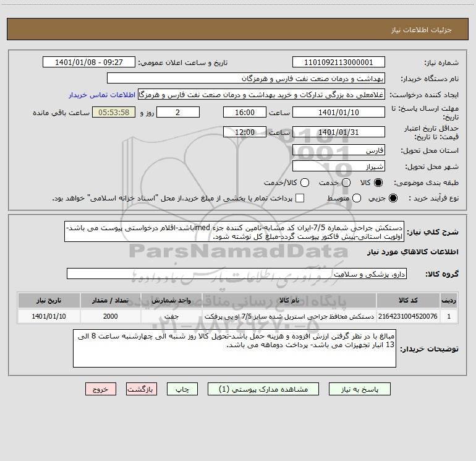476x461 pixels.
Task: Open the اطلاعات تماس خریدار link
Action: click(102, 95)
